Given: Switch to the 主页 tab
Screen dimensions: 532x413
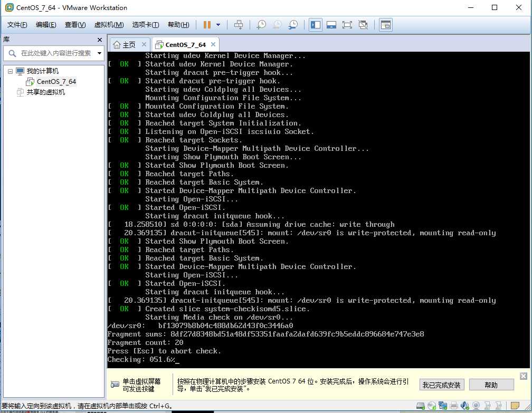Looking at the screenshot, I should 129,45.
